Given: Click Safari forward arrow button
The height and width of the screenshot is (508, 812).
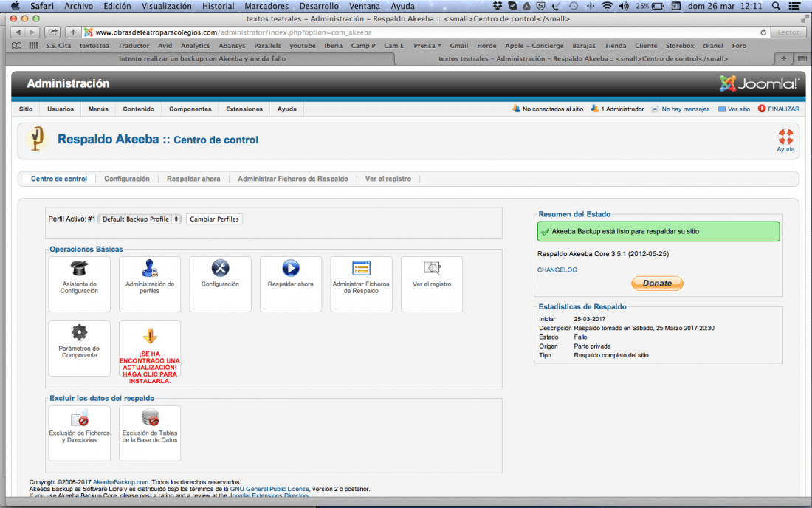Looking at the screenshot, I should [32, 32].
